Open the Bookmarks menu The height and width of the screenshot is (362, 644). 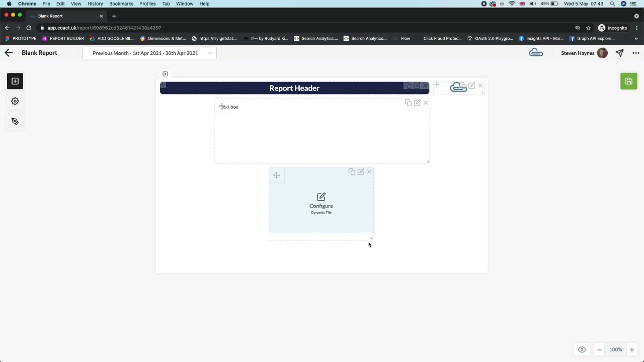coord(121,4)
